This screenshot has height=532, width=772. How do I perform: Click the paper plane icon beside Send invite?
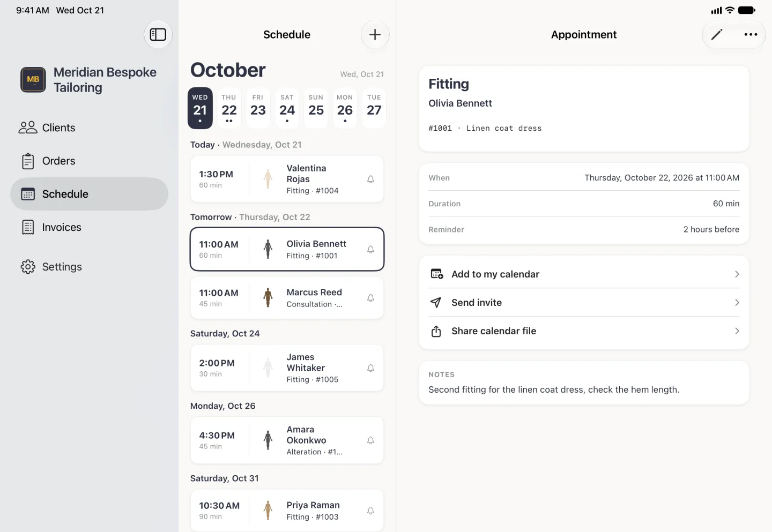point(436,303)
